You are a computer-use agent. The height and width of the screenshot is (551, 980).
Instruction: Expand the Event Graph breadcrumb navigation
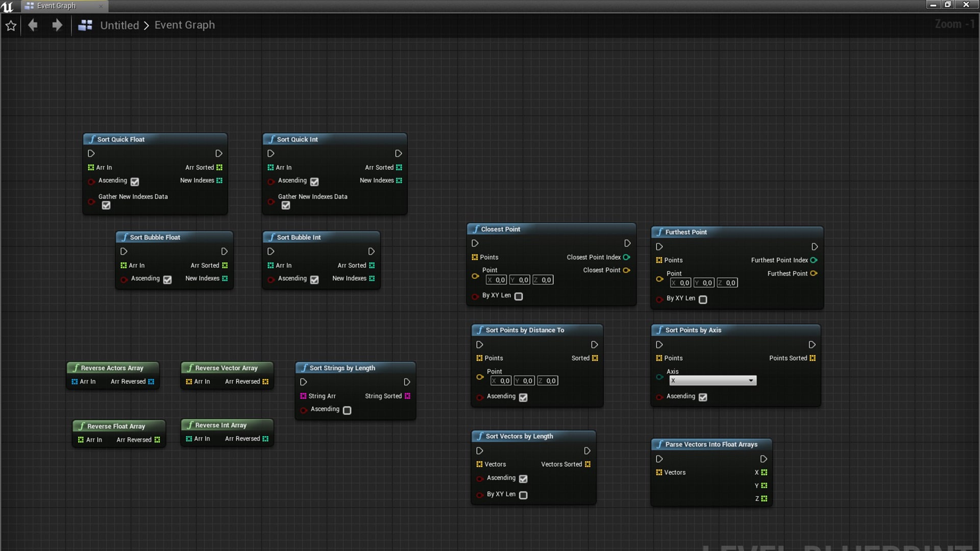coord(185,25)
